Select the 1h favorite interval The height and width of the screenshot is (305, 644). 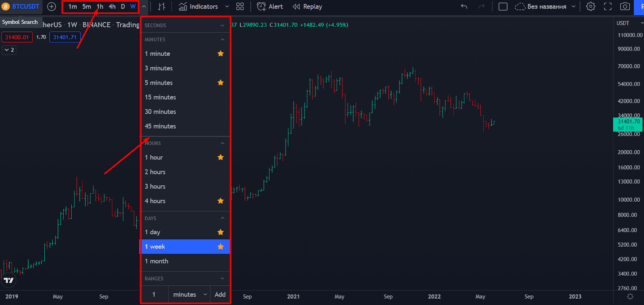coord(100,6)
